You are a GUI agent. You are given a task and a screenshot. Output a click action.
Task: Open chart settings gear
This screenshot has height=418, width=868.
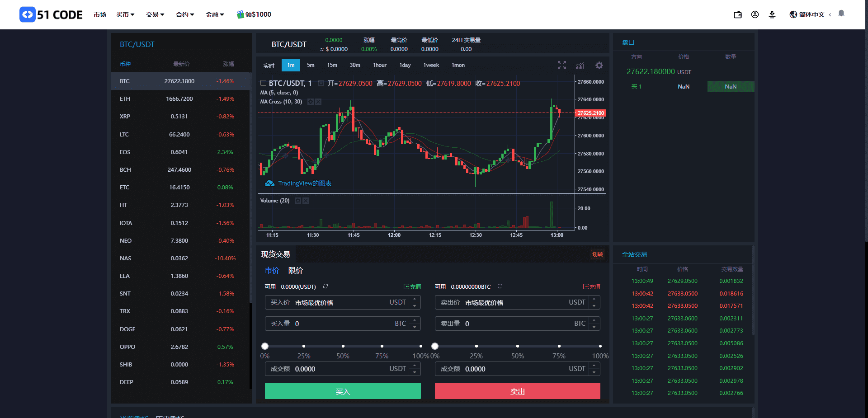coord(599,65)
